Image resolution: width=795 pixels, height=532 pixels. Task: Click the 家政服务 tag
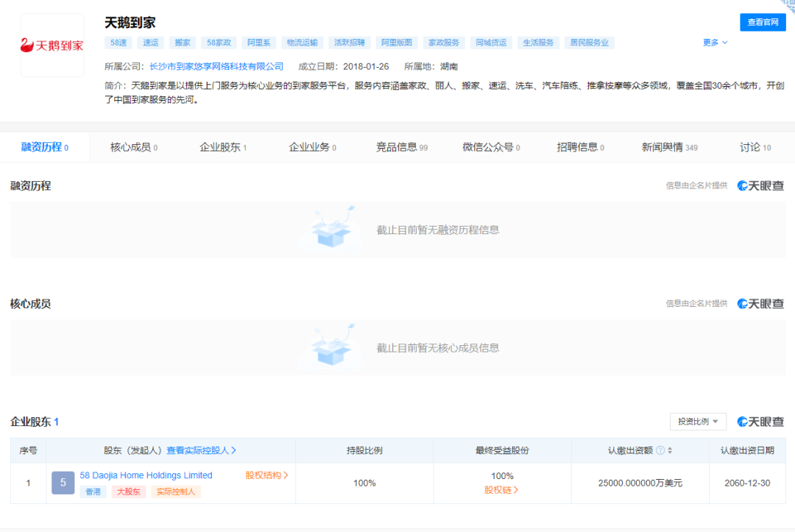click(443, 43)
